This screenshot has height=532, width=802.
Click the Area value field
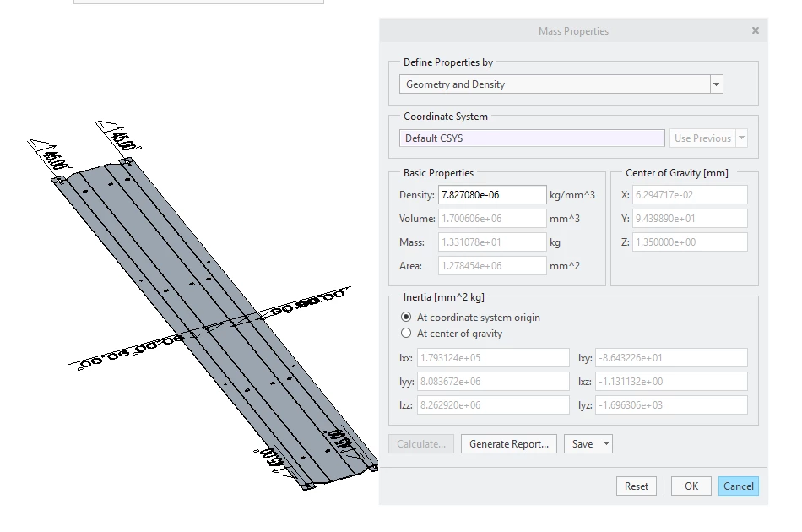(492, 265)
